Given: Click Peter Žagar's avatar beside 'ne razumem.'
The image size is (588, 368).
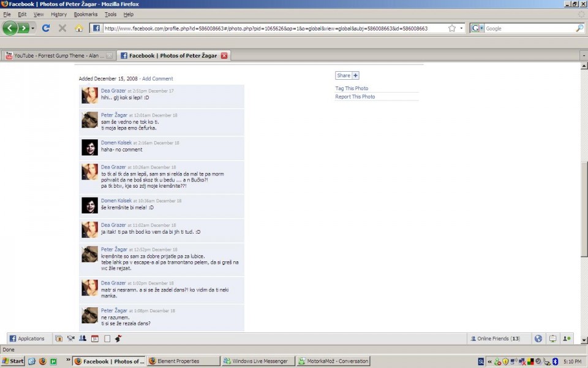Looking at the screenshot, I should pos(90,315).
